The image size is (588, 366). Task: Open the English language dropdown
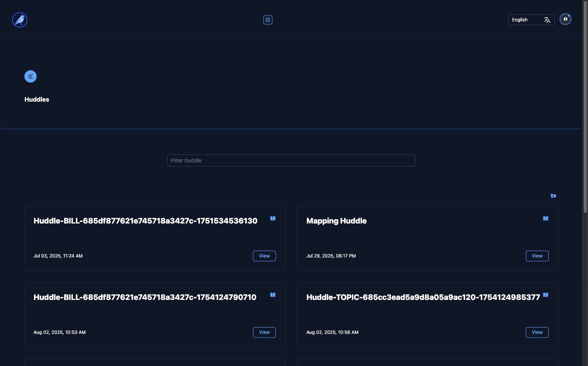531,20
